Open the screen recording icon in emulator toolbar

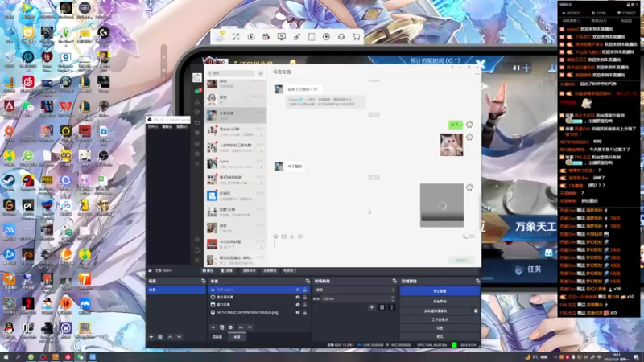pyautogui.click(x=266, y=37)
